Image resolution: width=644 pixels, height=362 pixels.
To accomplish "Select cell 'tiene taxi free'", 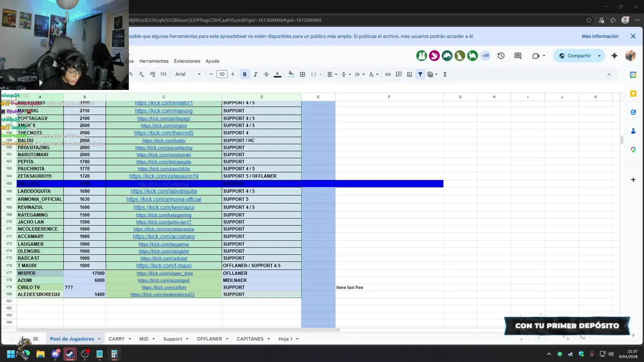I will click(389, 288).
